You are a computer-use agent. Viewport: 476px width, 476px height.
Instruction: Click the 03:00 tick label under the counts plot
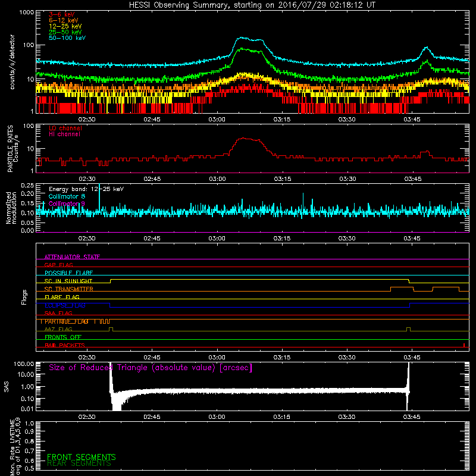pos(217,120)
